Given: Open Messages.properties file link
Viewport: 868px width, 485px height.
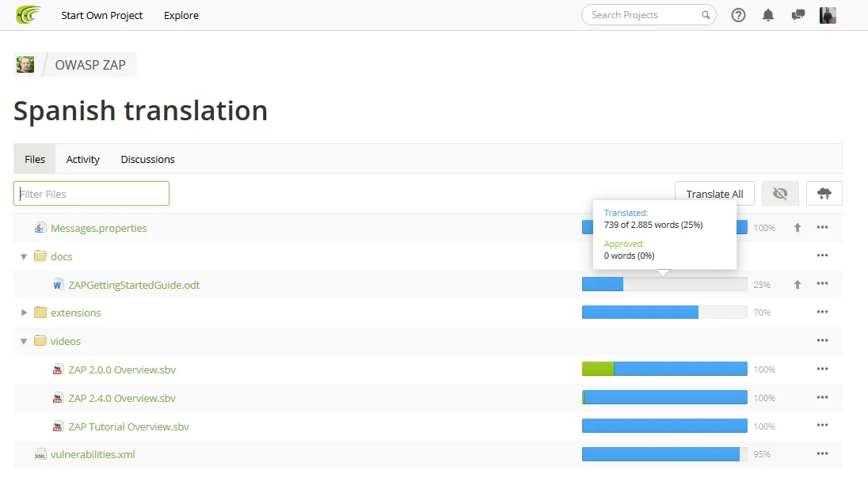Looking at the screenshot, I should coord(98,228).
